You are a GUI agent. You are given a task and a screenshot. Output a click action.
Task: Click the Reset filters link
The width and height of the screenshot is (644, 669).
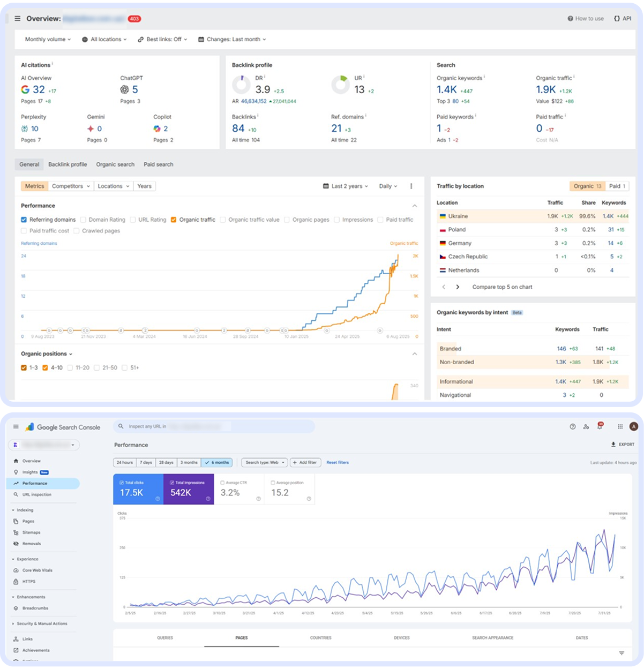click(x=338, y=462)
